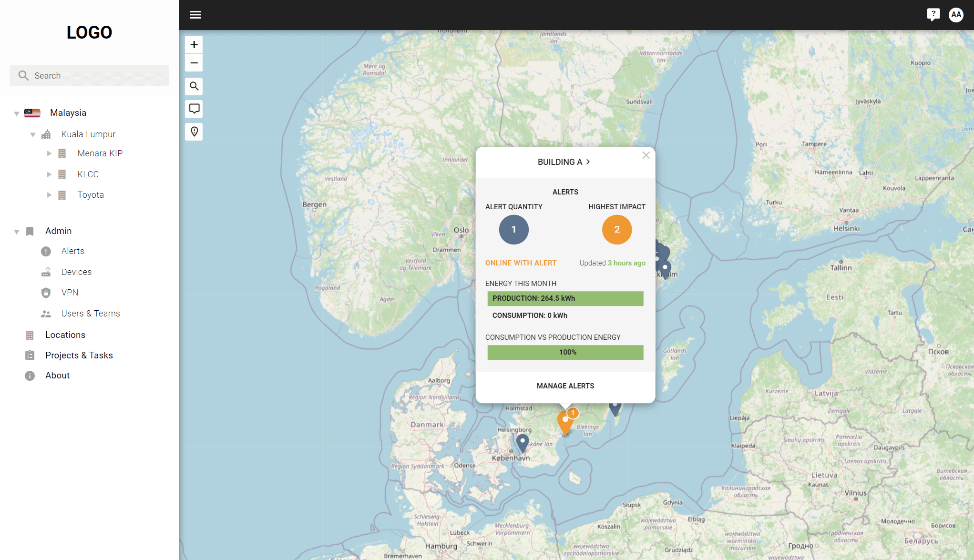The height and width of the screenshot is (560, 974).
Task: Click the LOGO at top left
Action: click(89, 32)
